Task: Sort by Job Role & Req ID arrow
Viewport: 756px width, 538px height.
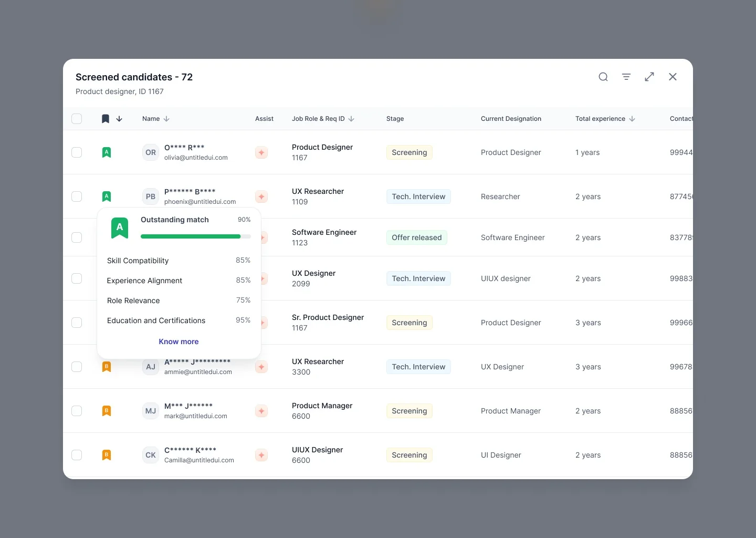Action: point(352,119)
